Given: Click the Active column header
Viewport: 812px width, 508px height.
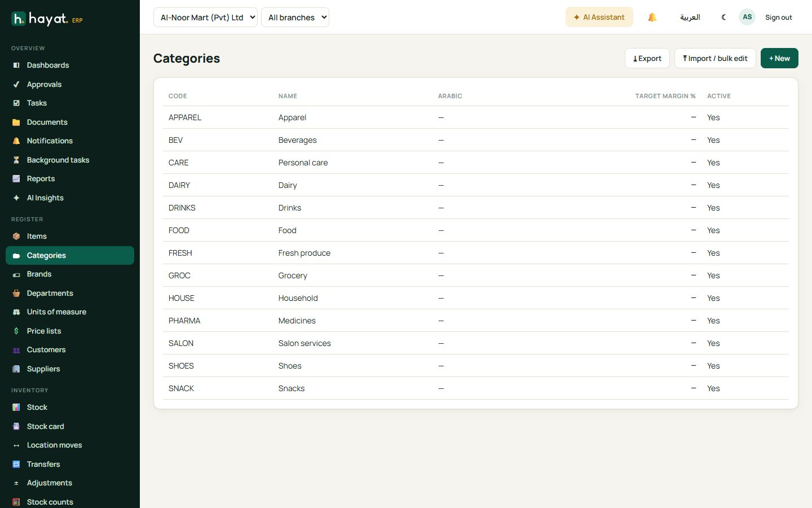Looking at the screenshot, I should (x=719, y=96).
